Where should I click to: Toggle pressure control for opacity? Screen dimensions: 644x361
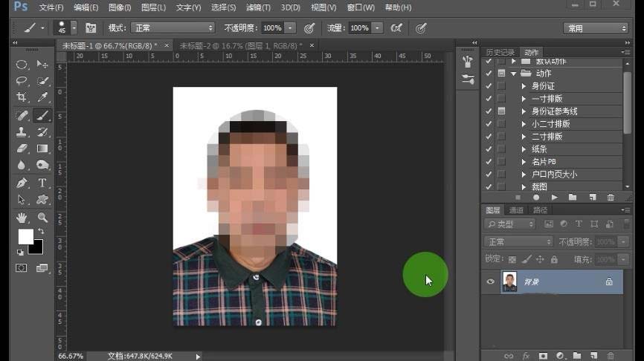pos(309,28)
